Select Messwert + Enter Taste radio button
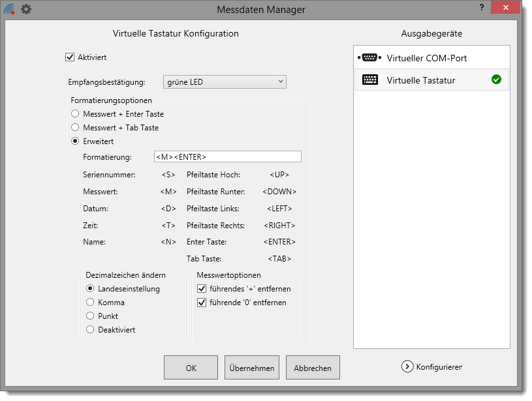Screen dimensions: 532x401 pyautogui.click(x=76, y=114)
